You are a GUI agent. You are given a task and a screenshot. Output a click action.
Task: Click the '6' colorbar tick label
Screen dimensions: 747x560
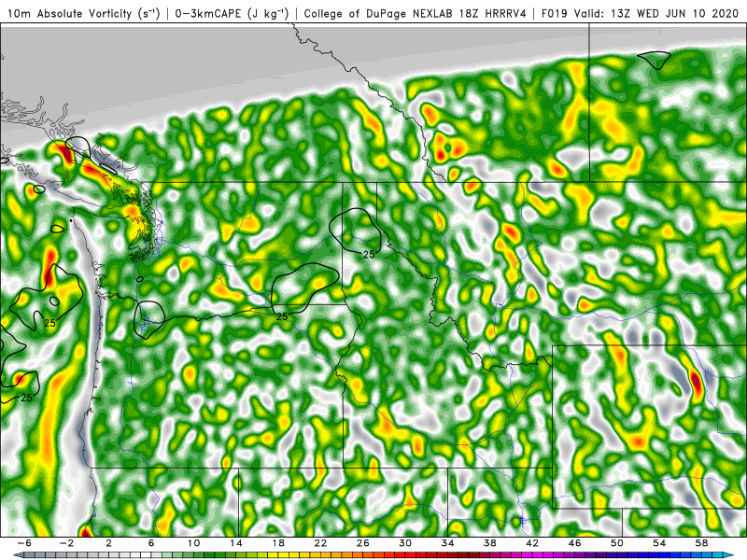click(151, 543)
